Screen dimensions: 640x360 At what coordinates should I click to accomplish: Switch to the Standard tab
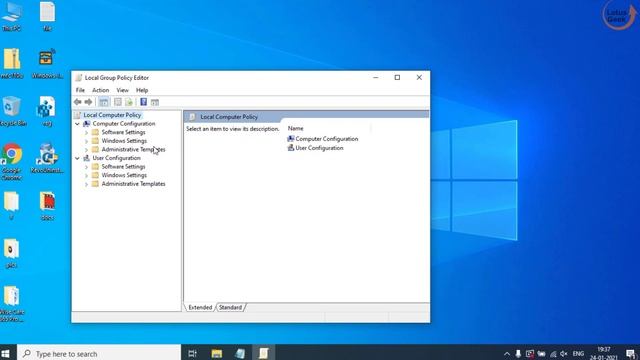[230, 307]
